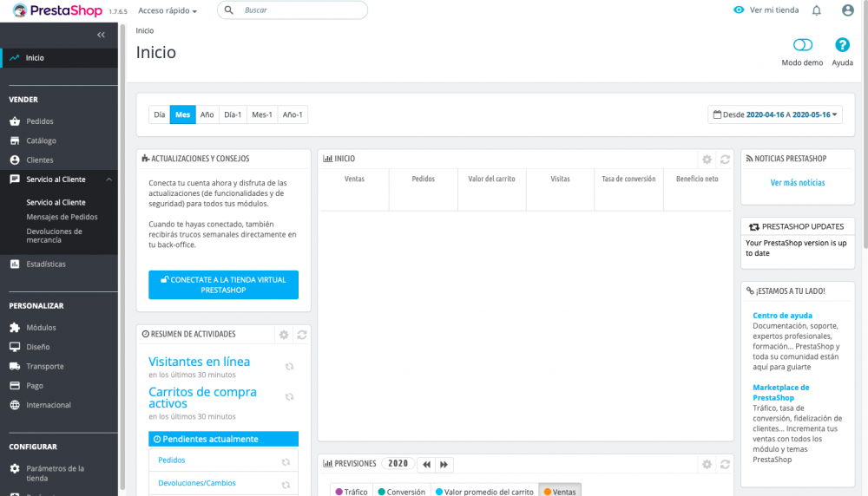Refresh Resumen de Actividades panel
The width and height of the screenshot is (868, 496).
pyautogui.click(x=302, y=335)
